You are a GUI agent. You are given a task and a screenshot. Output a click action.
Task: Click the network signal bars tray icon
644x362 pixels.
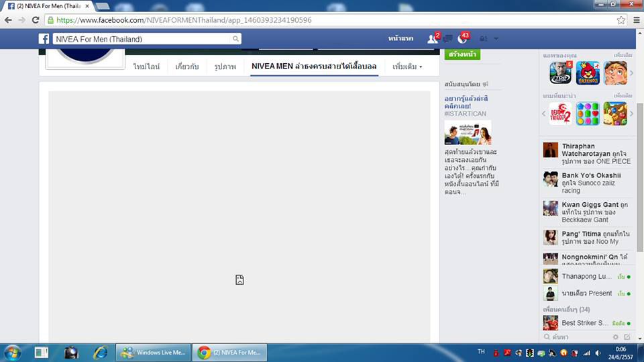tap(586, 353)
